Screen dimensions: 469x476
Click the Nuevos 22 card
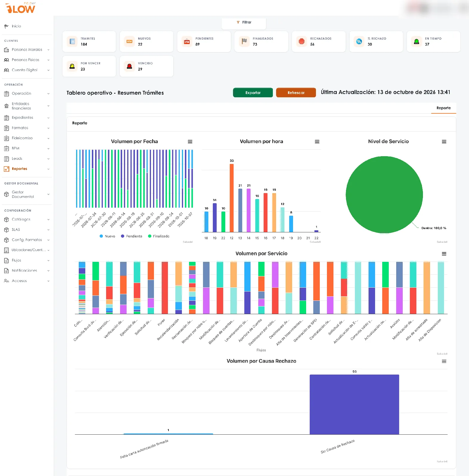[147, 42]
